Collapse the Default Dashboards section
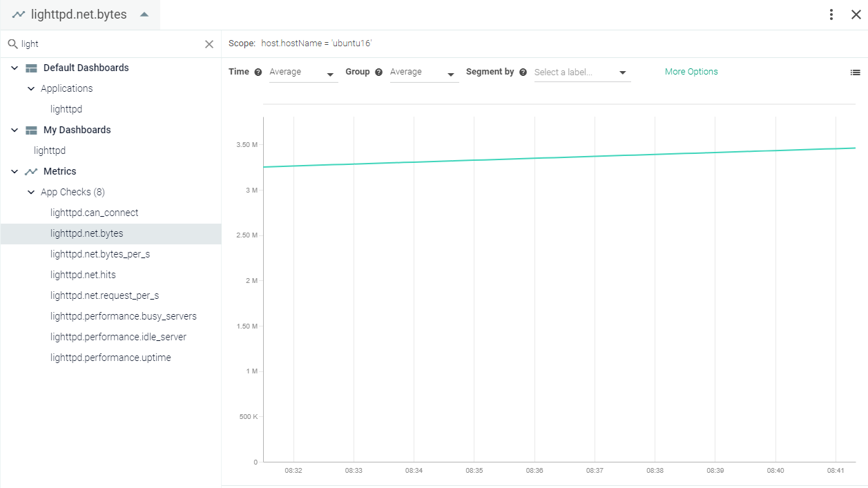The image size is (868, 488). [15, 68]
